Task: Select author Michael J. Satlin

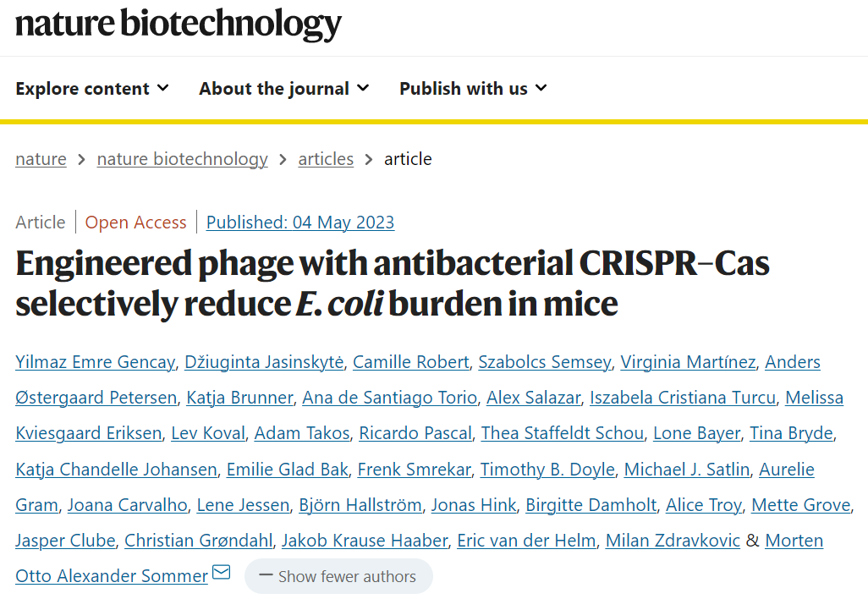Action: tap(687, 469)
